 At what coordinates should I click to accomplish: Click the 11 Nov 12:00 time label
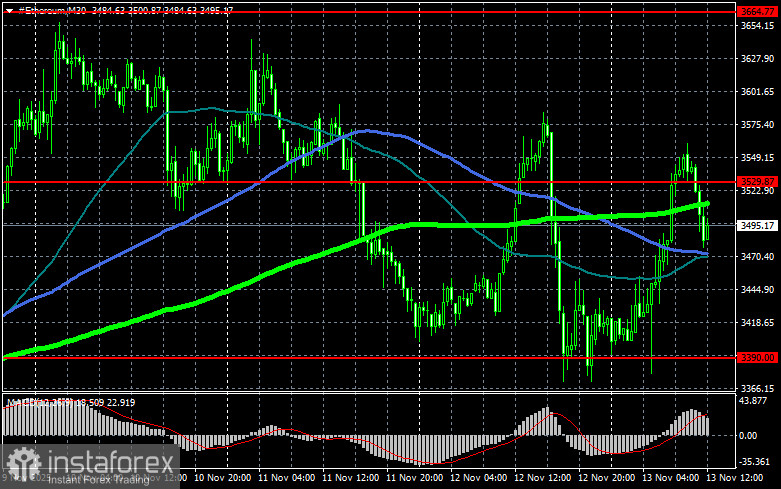pyautogui.click(x=351, y=478)
